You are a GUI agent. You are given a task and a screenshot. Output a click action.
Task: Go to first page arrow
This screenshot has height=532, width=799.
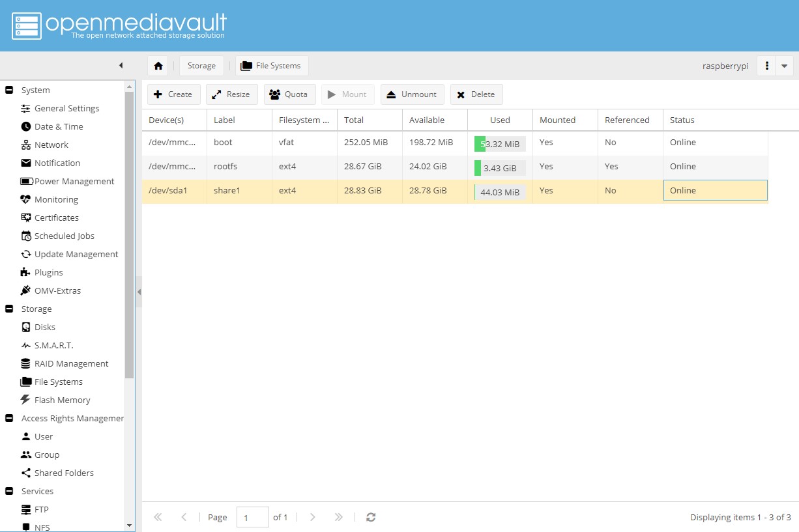(x=158, y=517)
